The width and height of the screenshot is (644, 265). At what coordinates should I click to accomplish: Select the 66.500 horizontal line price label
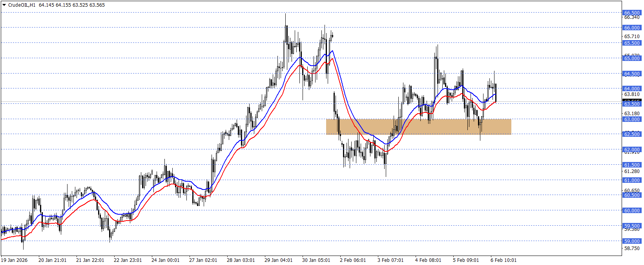(x=632, y=13)
